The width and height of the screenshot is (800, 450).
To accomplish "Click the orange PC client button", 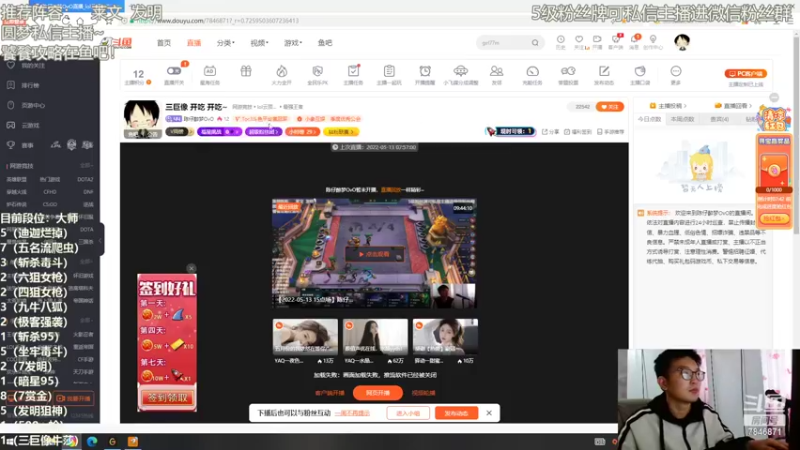I will point(745,73).
